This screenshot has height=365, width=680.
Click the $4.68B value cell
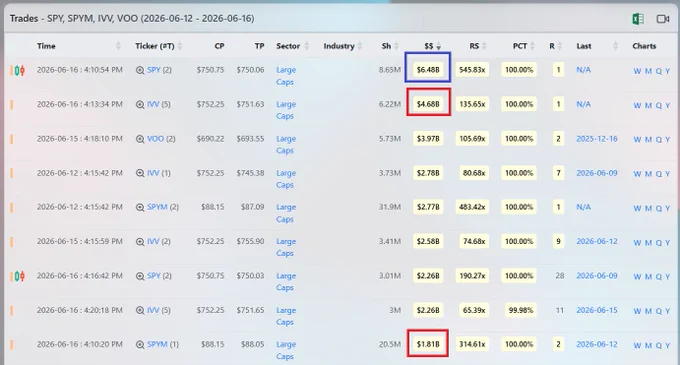[428, 104]
